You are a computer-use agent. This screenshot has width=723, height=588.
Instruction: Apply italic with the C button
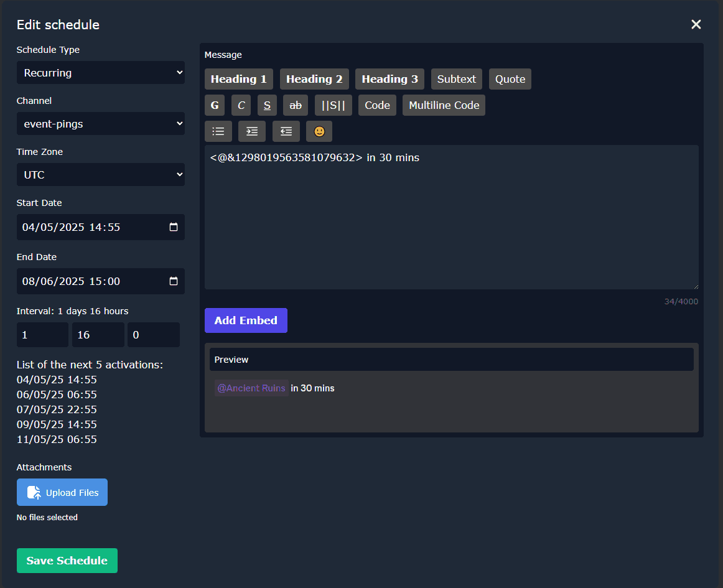[241, 105]
